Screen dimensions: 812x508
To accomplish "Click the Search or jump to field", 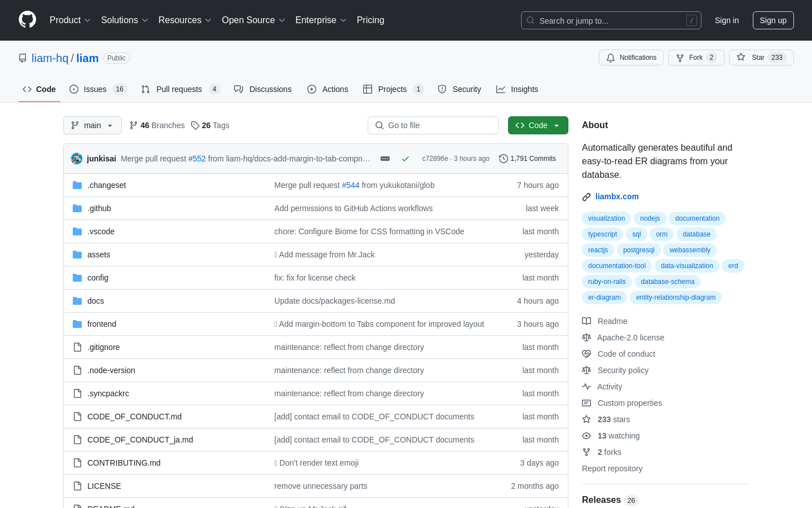I will 611,20.
